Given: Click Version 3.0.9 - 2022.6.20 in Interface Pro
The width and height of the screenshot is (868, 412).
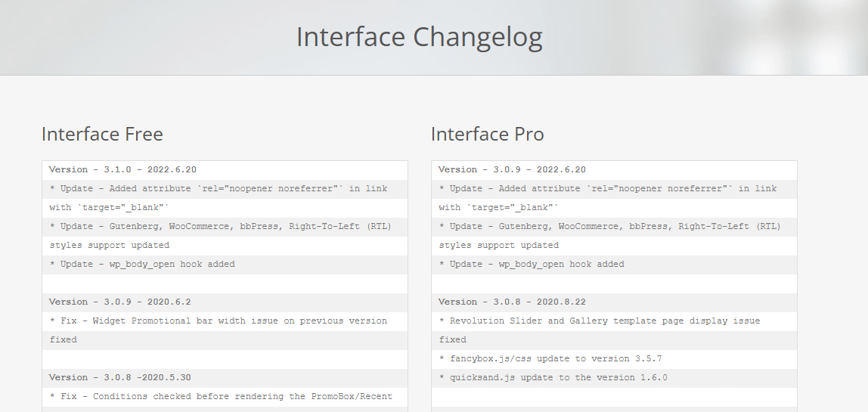Looking at the screenshot, I should [512, 169].
